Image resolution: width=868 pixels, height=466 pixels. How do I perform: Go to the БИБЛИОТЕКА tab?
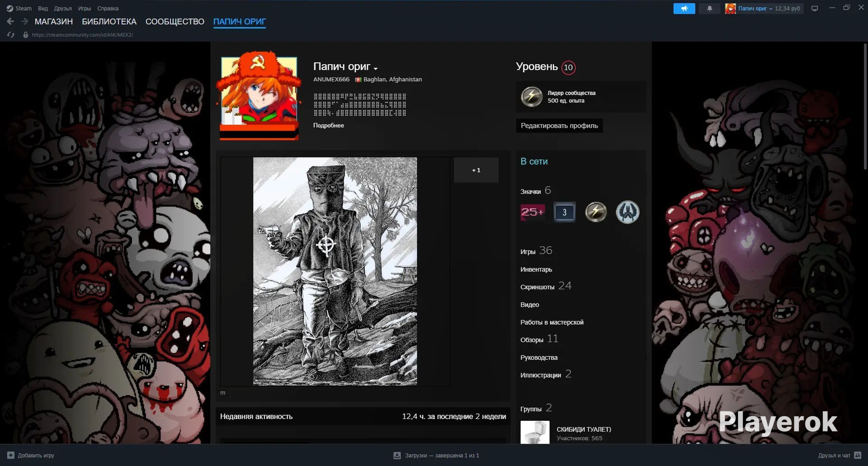(109, 21)
